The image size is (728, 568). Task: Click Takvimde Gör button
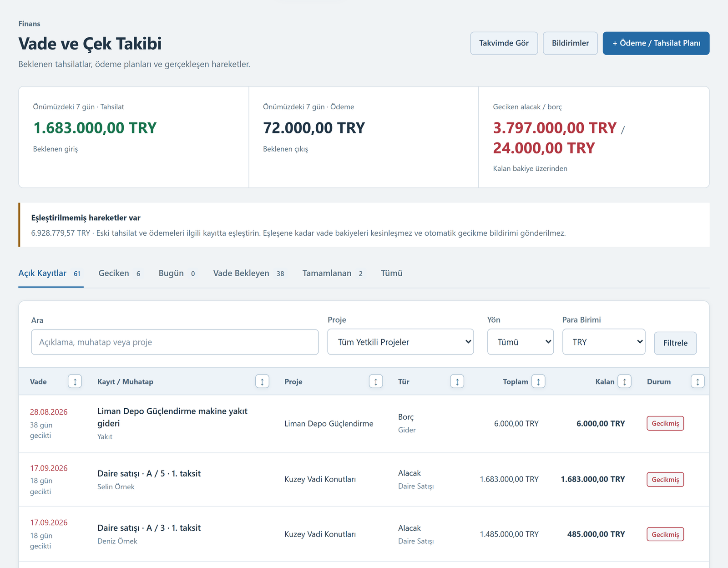504,43
